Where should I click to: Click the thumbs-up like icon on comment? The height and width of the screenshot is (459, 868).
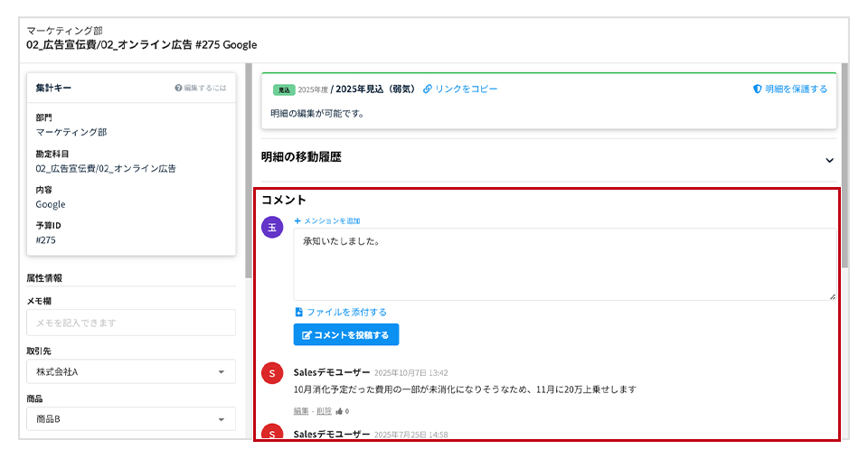pos(338,411)
